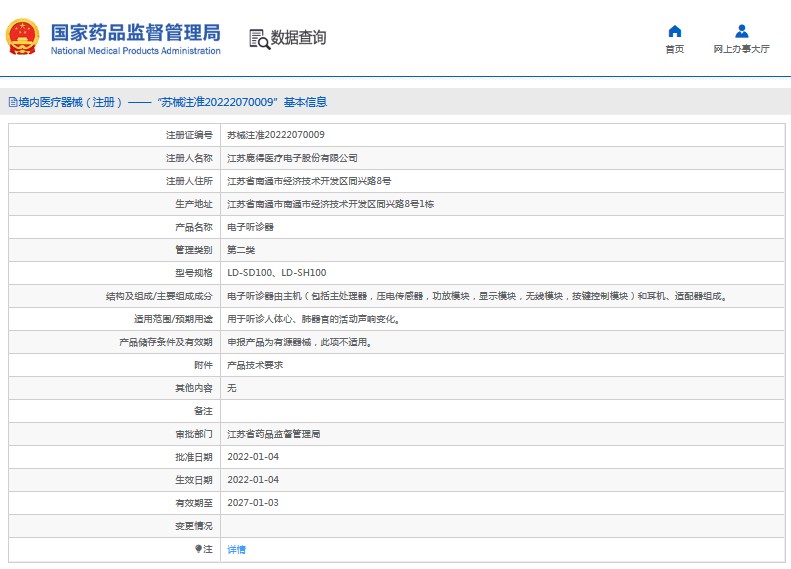The image size is (791, 569).
Task: Select intended use text 用于听诊人体心
Action: point(314,319)
